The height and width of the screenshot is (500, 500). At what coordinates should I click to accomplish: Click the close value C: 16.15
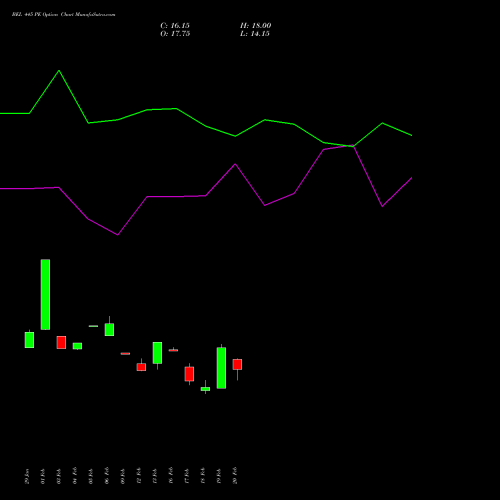click(x=175, y=26)
